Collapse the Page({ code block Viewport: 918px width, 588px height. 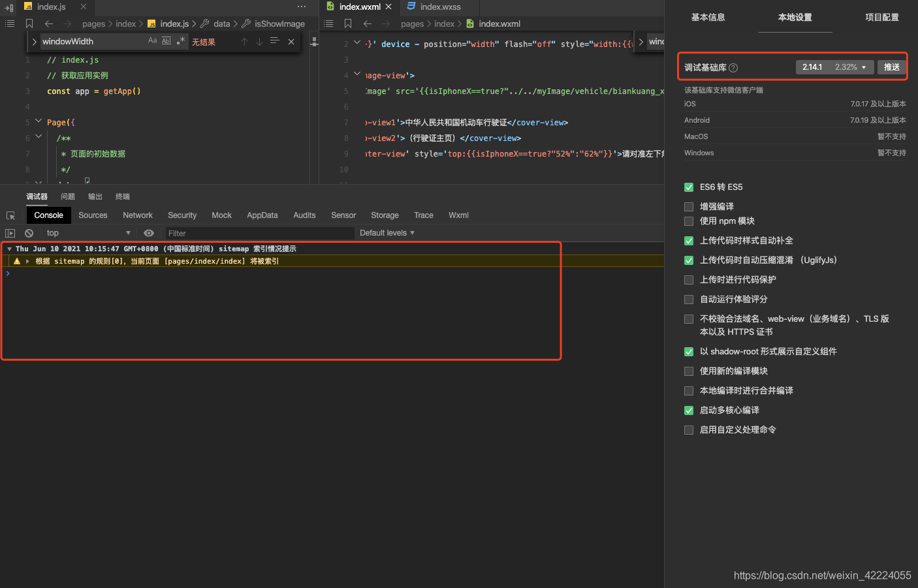(x=39, y=121)
